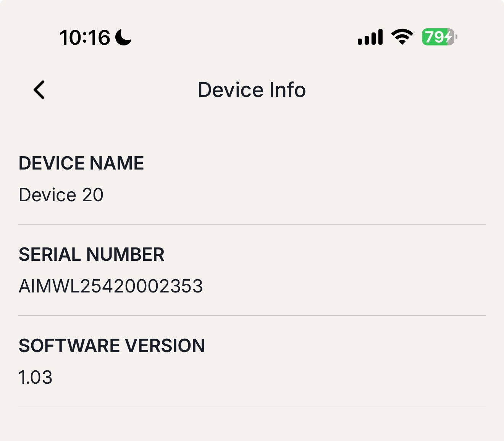Tap the serial number AIMWL25420002353
Viewport: 504px width, 441px height.
[111, 286]
